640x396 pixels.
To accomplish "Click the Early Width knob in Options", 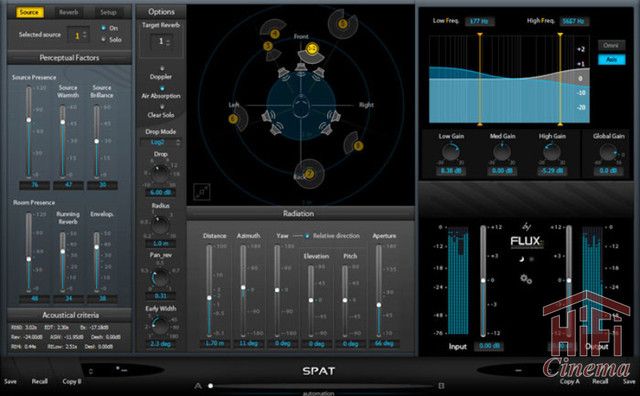I will click(x=160, y=326).
